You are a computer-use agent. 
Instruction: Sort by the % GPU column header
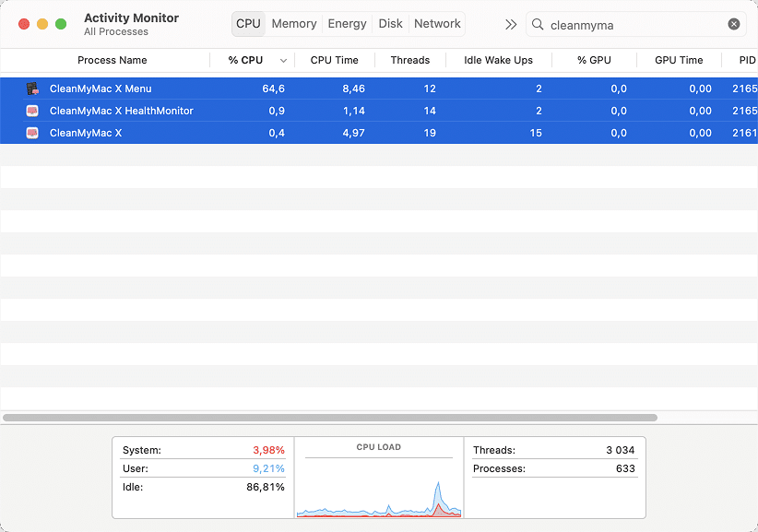[x=594, y=60]
